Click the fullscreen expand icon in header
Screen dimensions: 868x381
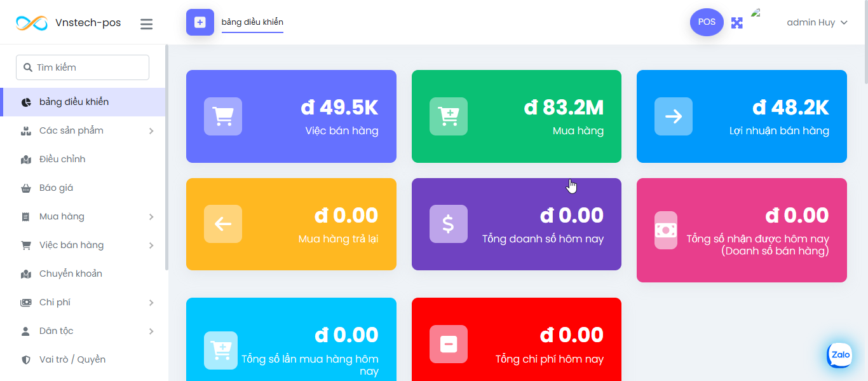tap(736, 23)
